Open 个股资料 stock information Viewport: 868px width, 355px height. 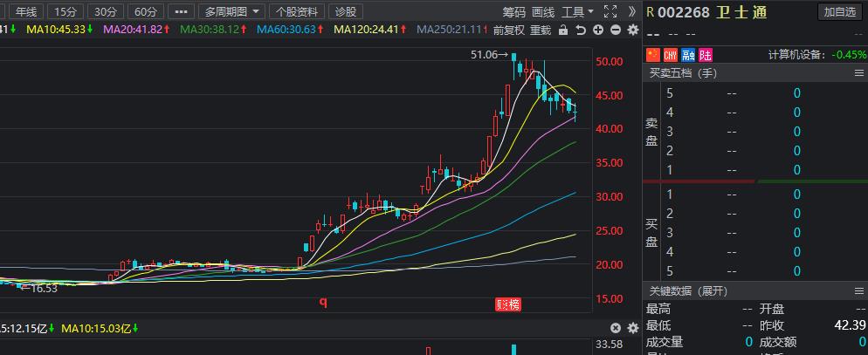coord(297,11)
